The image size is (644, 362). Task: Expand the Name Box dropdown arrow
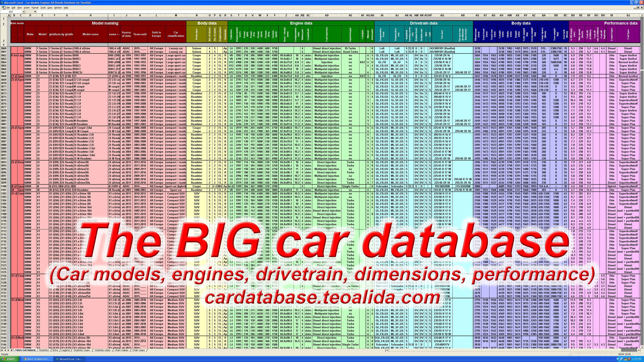[x=24, y=12]
